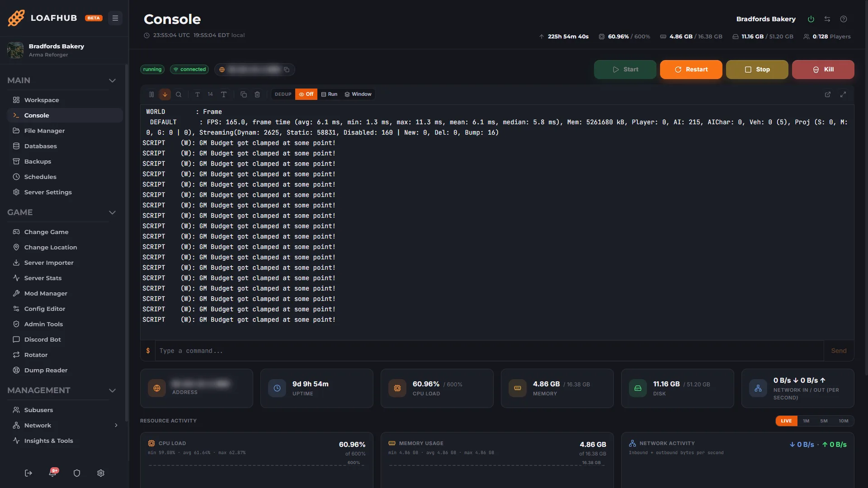This screenshot has width=868, height=488.
Task: Open Change Location
Action: coord(65,247)
